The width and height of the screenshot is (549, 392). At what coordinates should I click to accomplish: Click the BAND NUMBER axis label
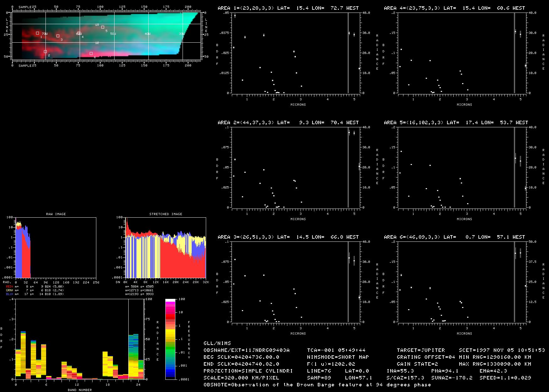80,390
